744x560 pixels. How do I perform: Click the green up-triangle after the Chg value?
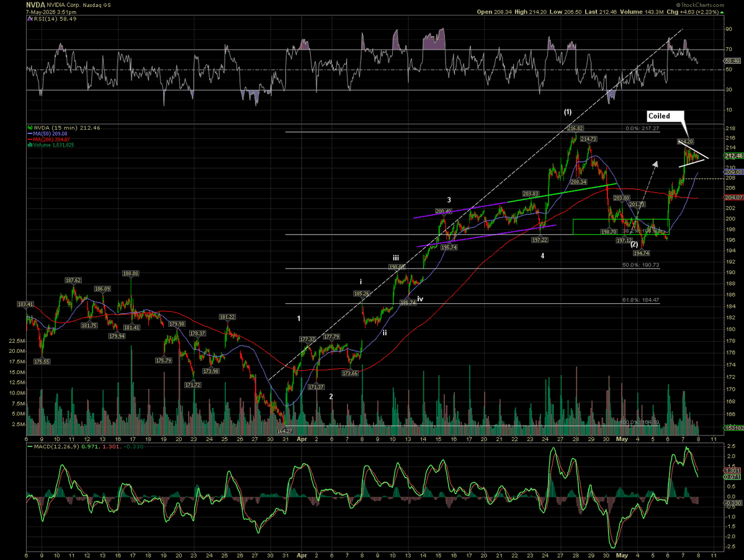tap(722, 12)
